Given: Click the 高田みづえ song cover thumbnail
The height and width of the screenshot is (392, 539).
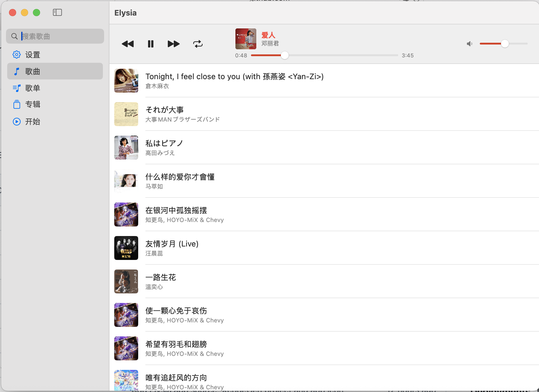Looking at the screenshot, I should [126, 148].
